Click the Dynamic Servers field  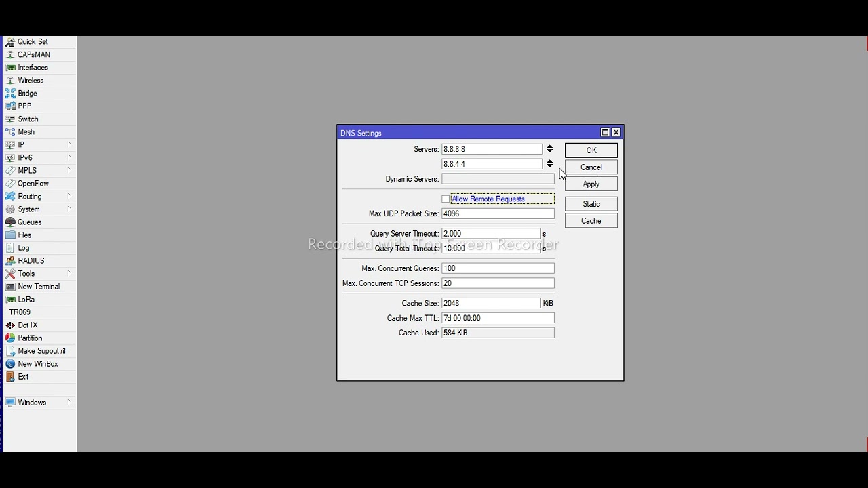(498, 179)
